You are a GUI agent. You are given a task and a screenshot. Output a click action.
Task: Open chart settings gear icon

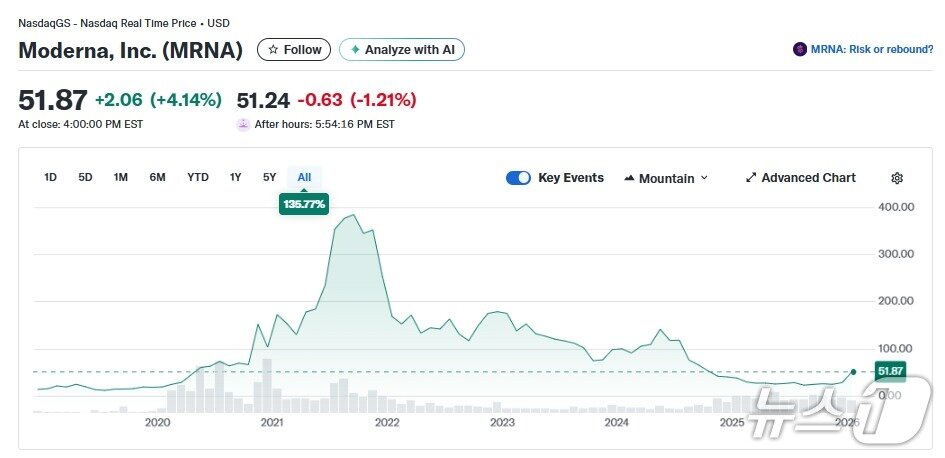tap(897, 178)
